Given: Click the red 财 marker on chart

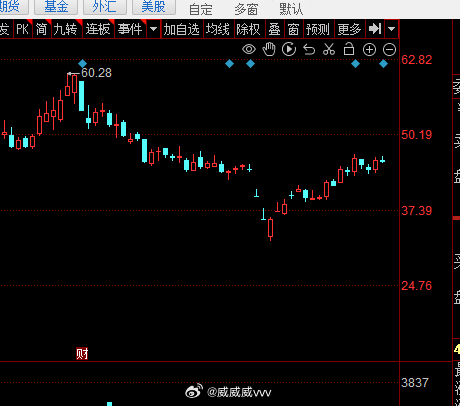Looking at the screenshot, I should click(x=82, y=354).
